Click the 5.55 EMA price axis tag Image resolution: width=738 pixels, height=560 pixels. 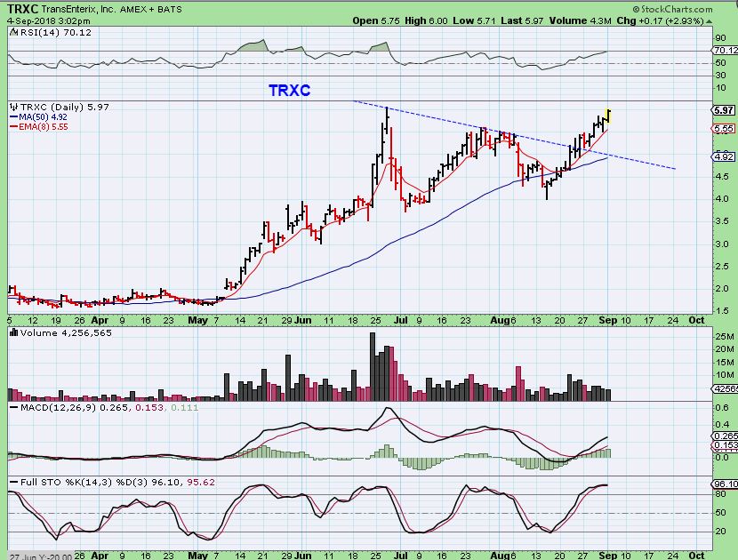click(724, 129)
